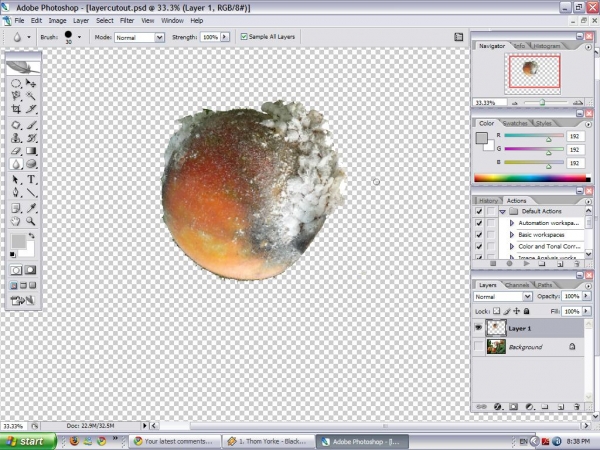Screen dimensions: 600x450
Task: Switch to the Channels tab
Action: [x=517, y=285]
